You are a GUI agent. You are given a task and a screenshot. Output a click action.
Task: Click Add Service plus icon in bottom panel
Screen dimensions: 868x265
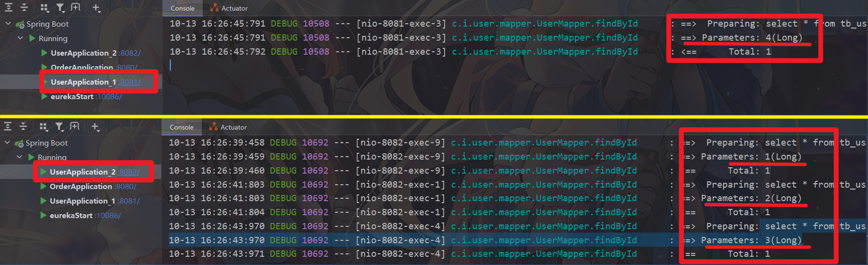[x=95, y=127]
